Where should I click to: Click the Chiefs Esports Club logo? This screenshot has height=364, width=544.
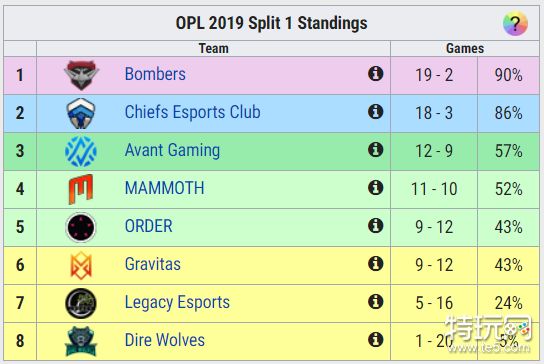80,113
